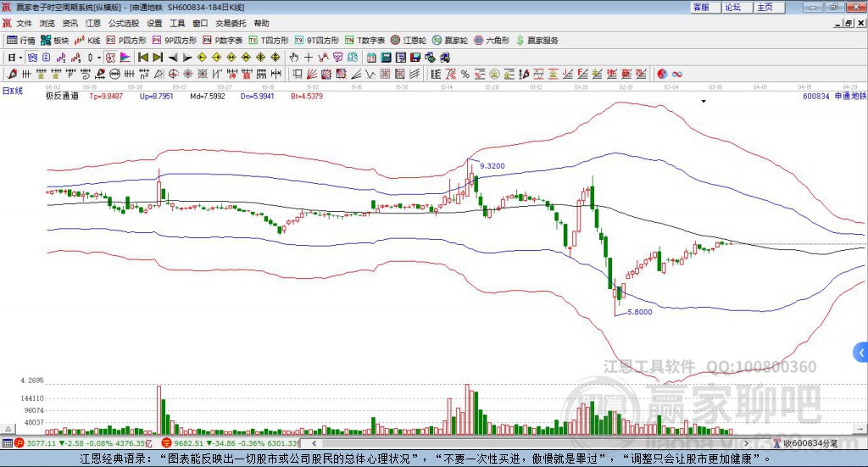
Task: Click the 主页 homepage button
Action: [769, 7]
